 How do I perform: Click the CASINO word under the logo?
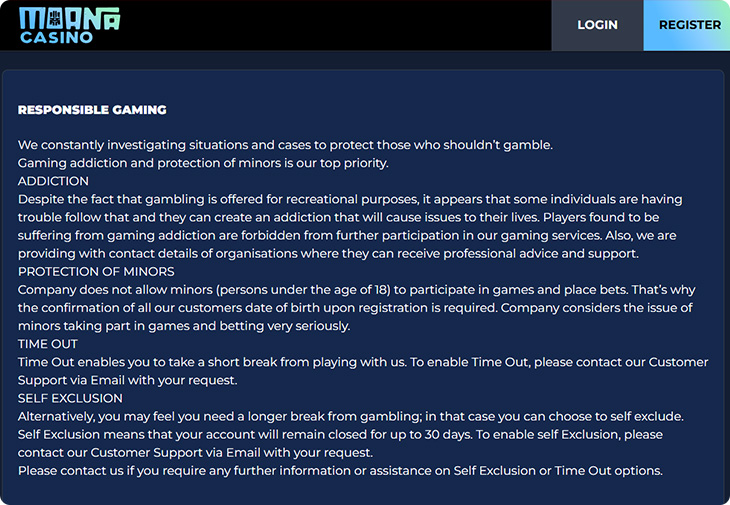tap(56, 37)
